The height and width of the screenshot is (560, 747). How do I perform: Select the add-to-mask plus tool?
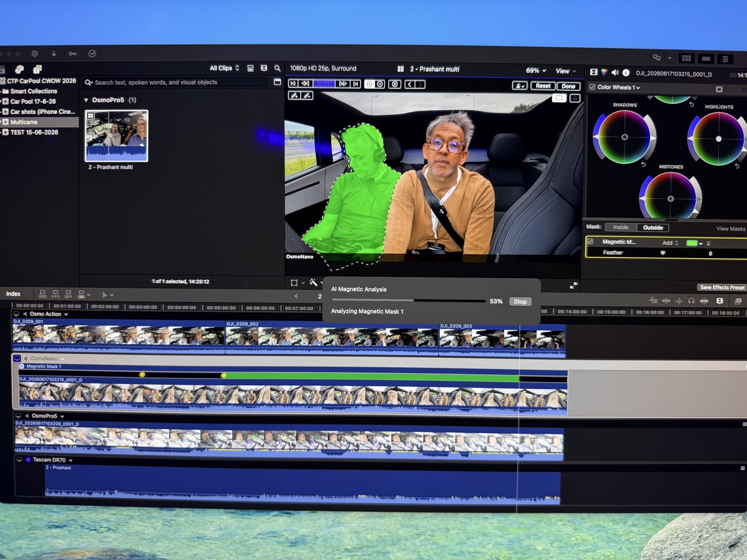click(x=369, y=84)
